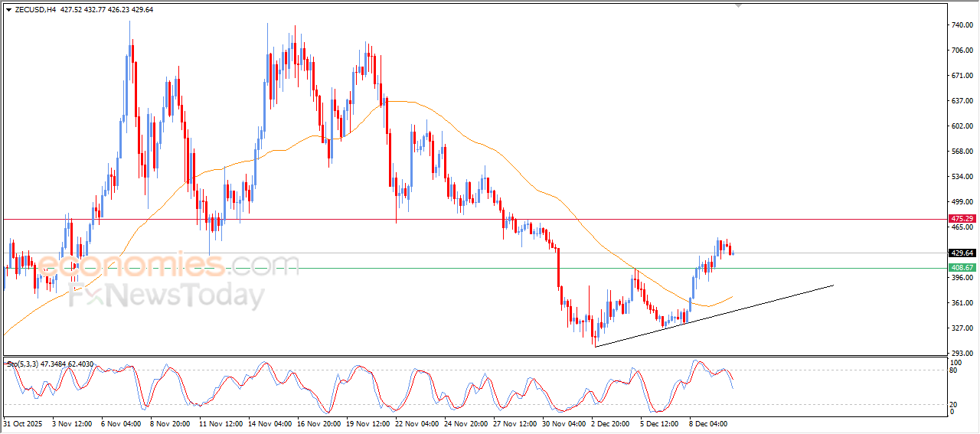Open the dropdown arrow beside ZECUSD,H4
Screen dimensions: 980x434
click(8, 10)
